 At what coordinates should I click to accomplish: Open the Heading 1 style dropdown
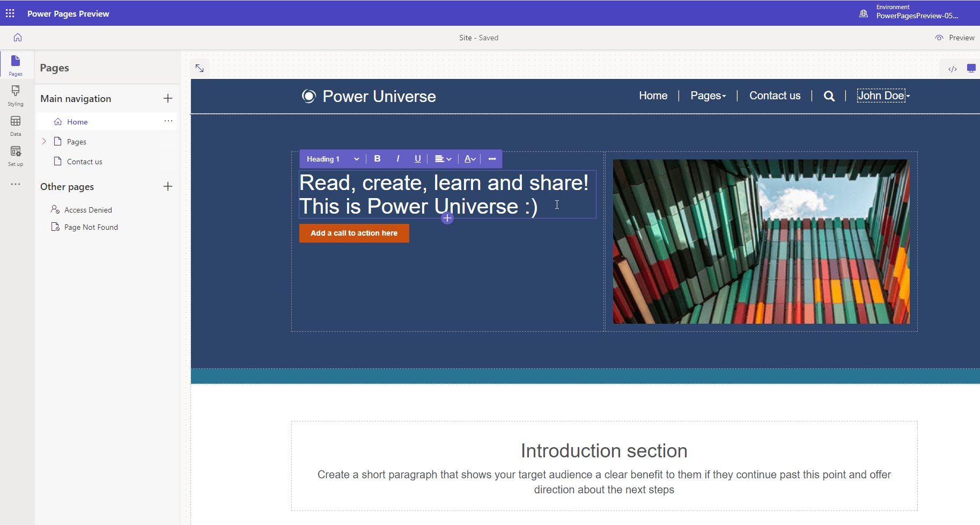(333, 159)
